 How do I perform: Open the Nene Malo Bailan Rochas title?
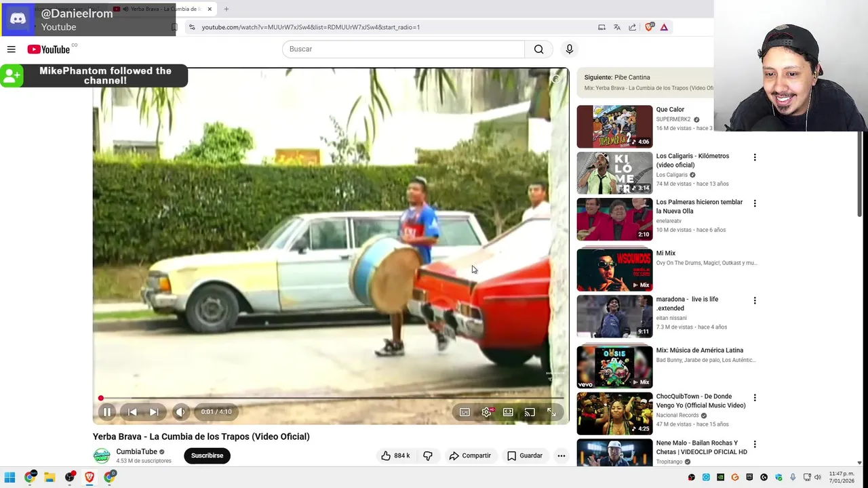coord(701,447)
